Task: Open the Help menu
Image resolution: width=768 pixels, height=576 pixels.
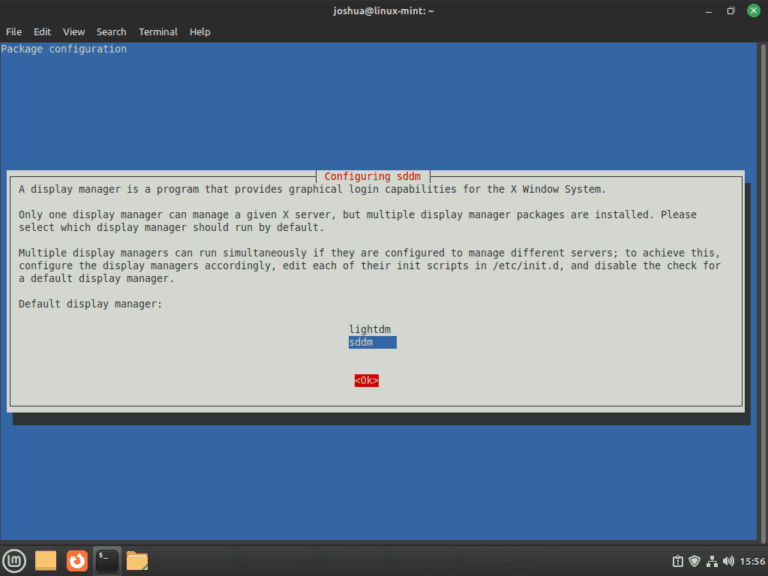Action: point(200,32)
